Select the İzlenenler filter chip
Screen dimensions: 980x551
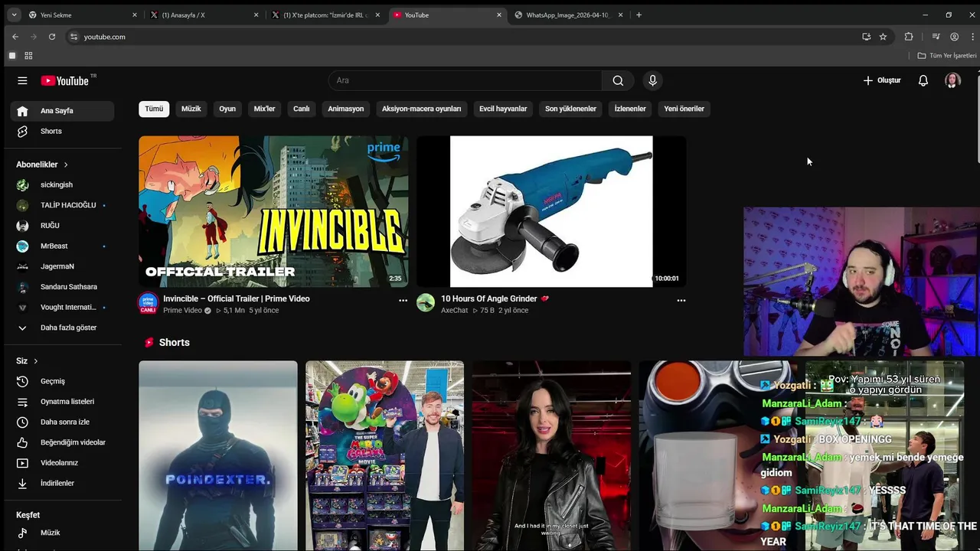point(630,109)
